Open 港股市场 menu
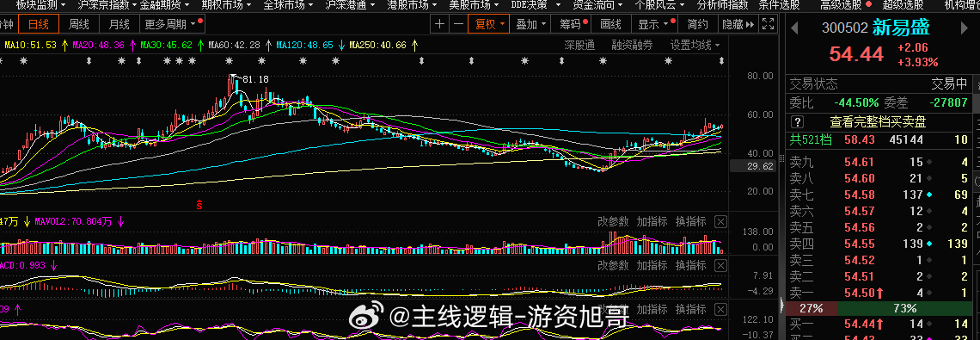 point(411,5)
